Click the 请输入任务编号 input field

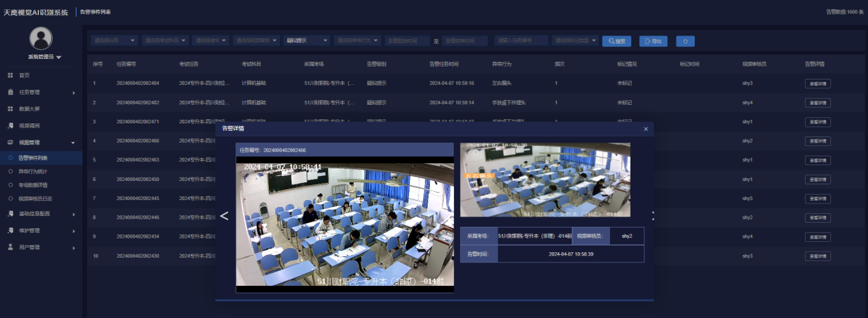click(522, 41)
